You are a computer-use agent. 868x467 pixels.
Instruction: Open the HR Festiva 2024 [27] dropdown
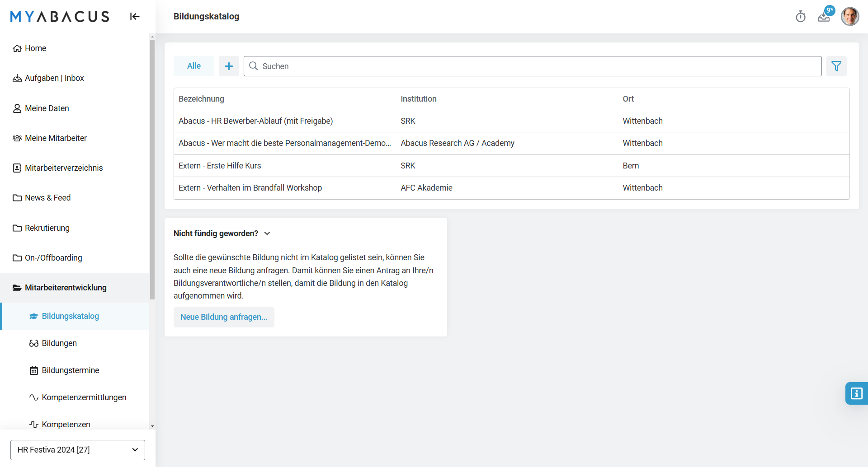[78, 450]
